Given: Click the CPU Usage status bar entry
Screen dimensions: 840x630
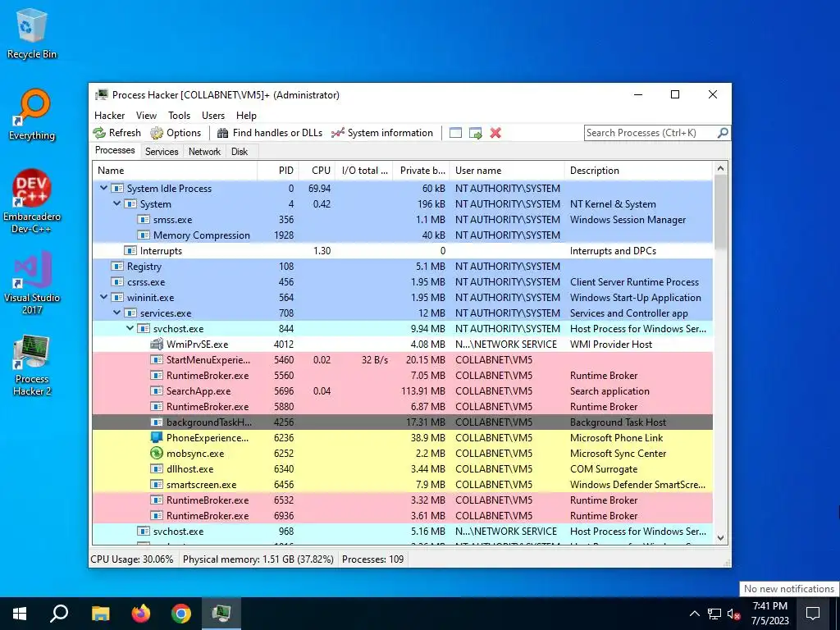Looking at the screenshot, I should click(132, 559).
